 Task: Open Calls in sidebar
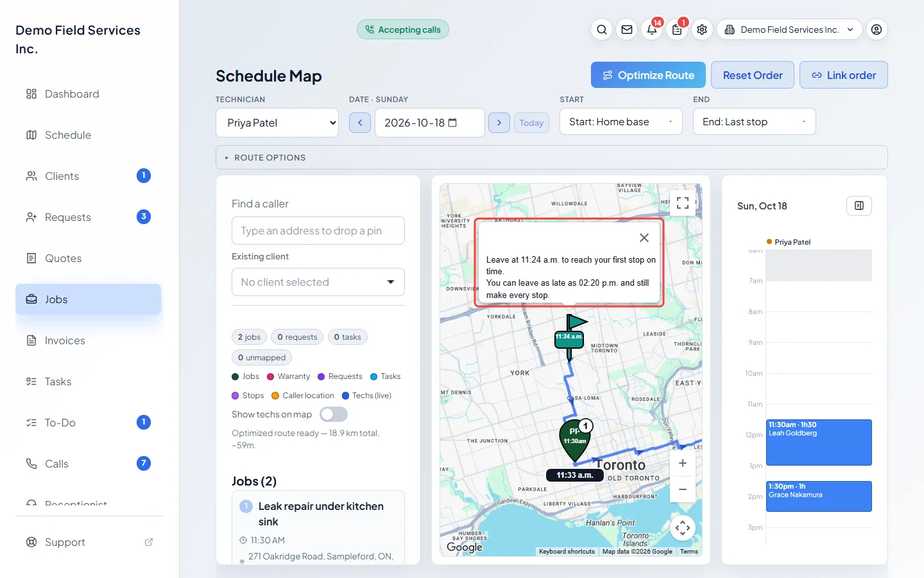pos(88,464)
